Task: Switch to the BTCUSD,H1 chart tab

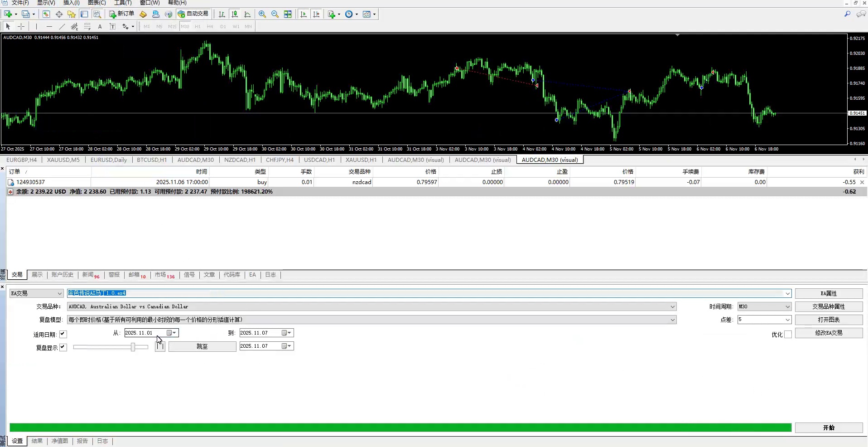Action: 152,160
